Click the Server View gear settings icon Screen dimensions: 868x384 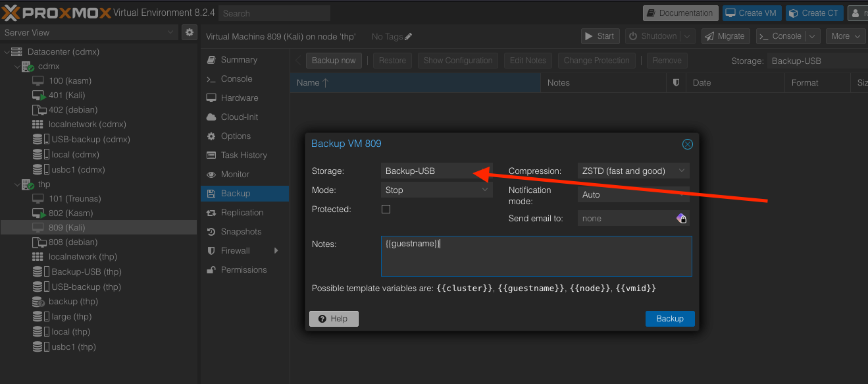coord(190,32)
